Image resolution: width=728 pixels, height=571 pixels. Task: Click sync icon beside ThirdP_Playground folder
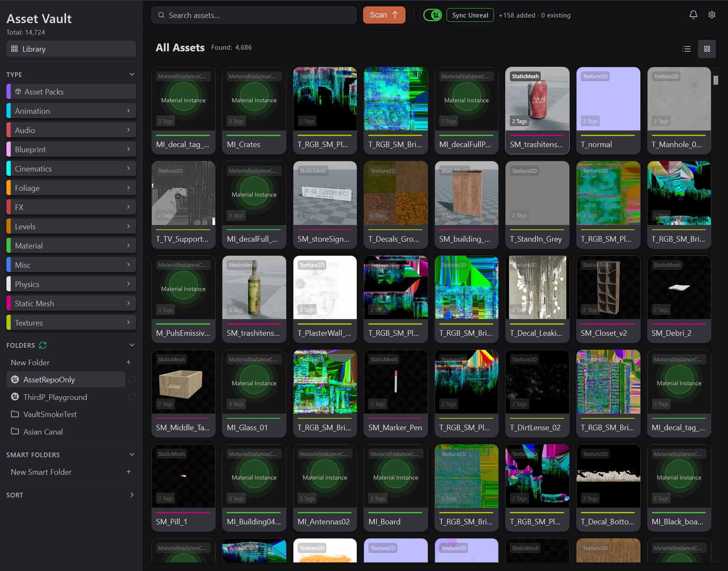point(132,397)
